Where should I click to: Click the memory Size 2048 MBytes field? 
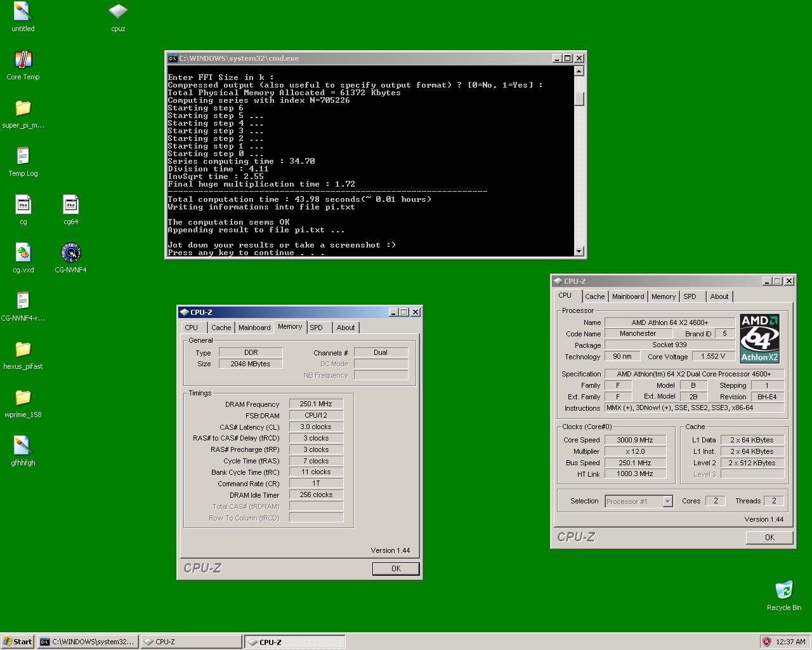click(x=251, y=364)
